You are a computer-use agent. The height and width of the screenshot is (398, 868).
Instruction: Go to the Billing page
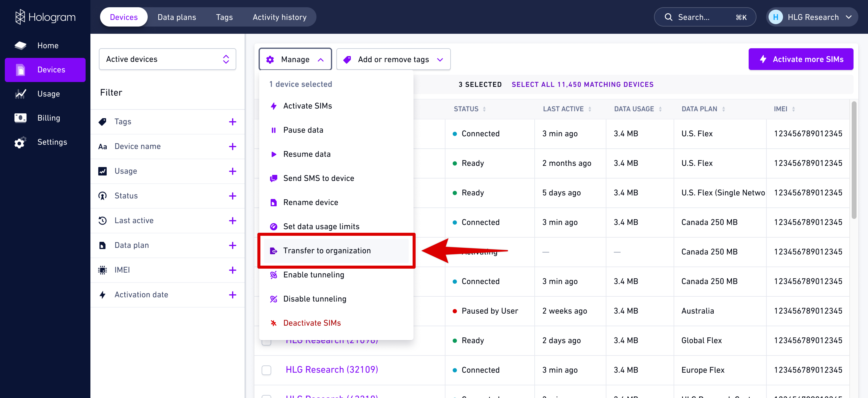pyautogui.click(x=45, y=118)
